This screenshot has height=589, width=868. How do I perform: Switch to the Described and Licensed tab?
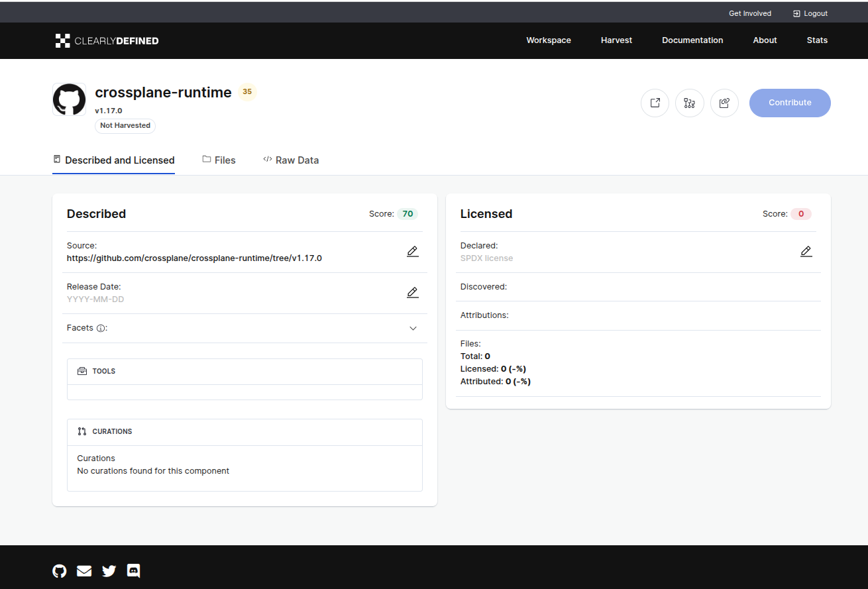[x=113, y=160]
